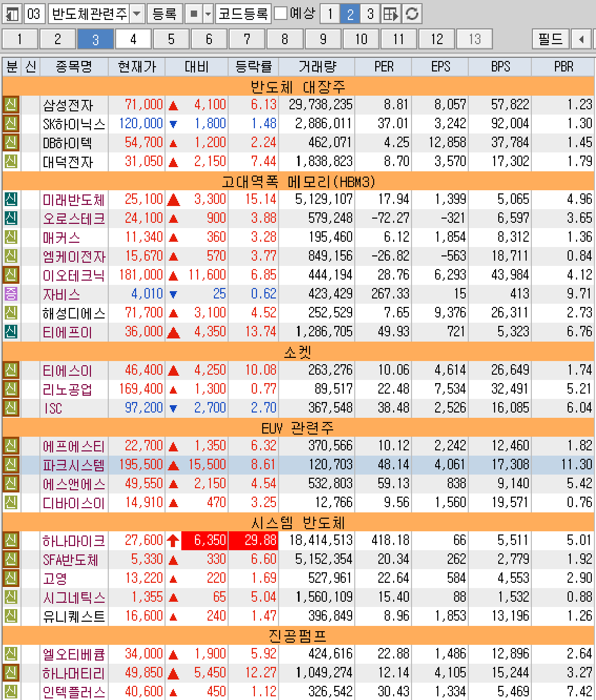The width and height of the screenshot is (596, 700).
Task: Select highlighted view mode 2
Action: (x=350, y=14)
